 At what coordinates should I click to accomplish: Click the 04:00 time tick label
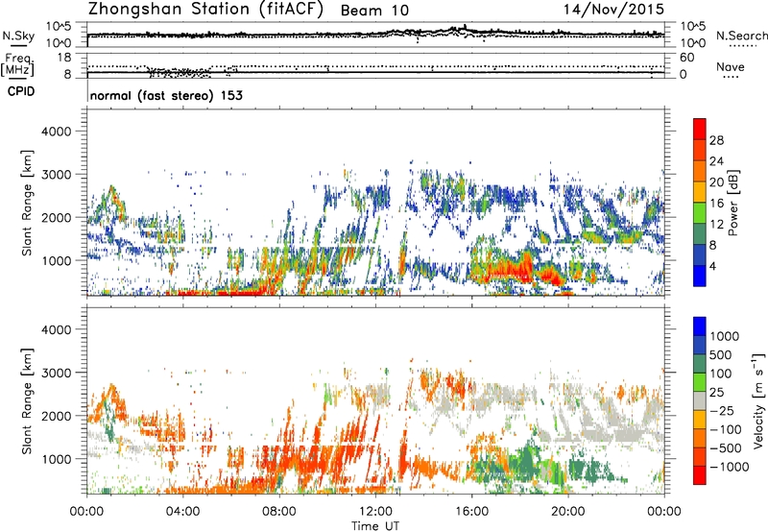coord(183,512)
